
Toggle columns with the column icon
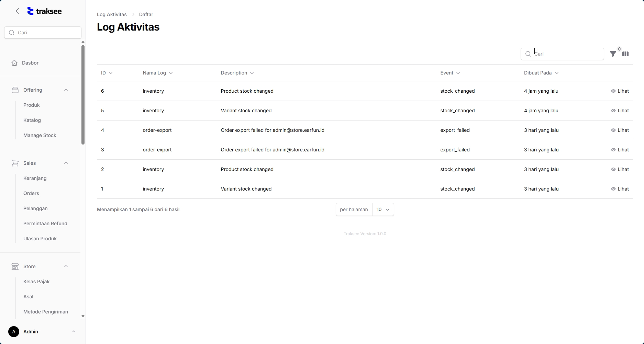point(625,54)
